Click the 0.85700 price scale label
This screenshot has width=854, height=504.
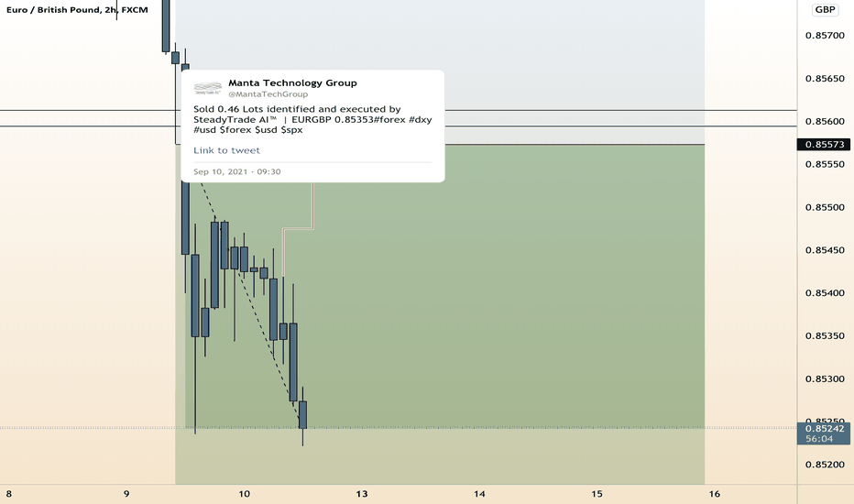tap(825, 36)
